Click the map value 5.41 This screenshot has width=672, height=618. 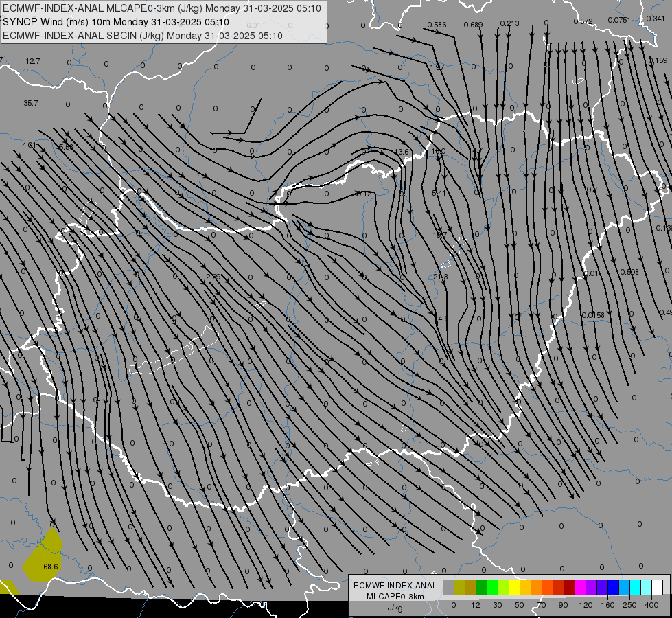(x=439, y=194)
